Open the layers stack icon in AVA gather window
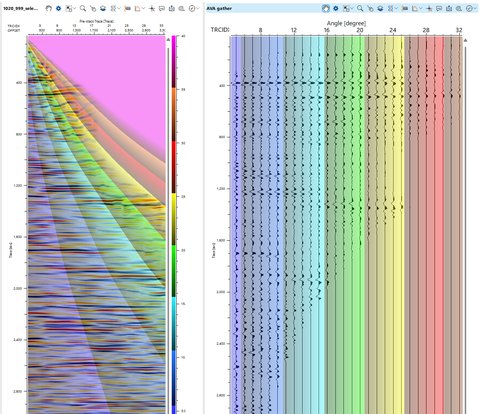Screen dimensions: 480x414 point(380,9)
